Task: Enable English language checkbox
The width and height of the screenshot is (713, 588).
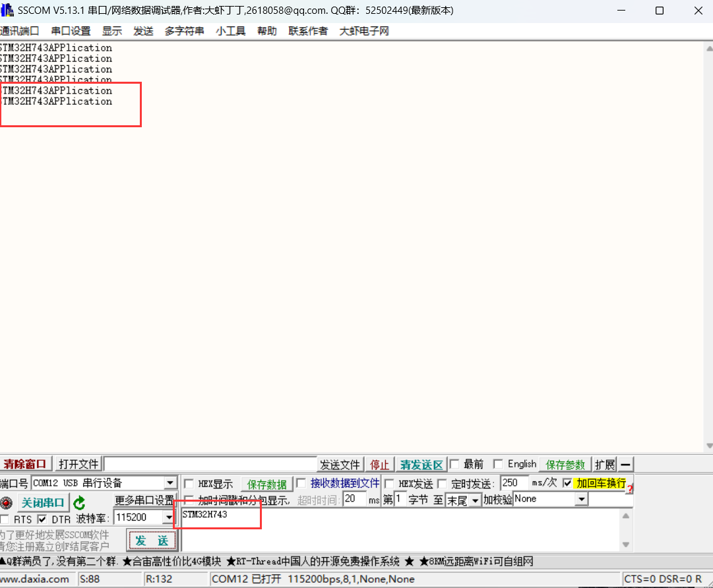Action: tap(498, 464)
